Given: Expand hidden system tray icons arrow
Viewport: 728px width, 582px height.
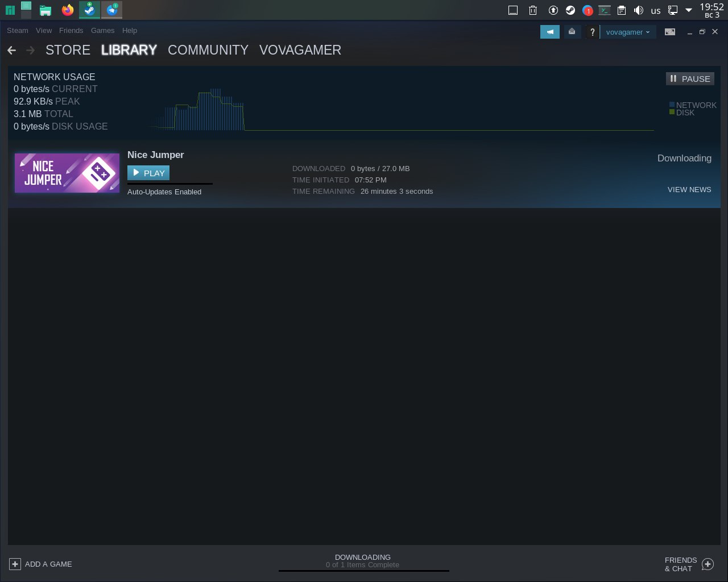Looking at the screenshot, I should [x=689, y=10].
